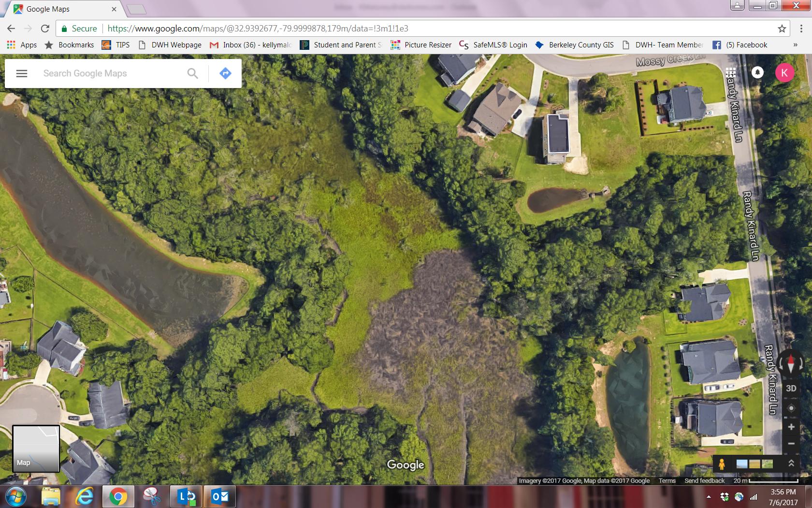Image resolution: width=812 pixels, height=508 pixels.
Task: Zoom out with the minus button
Action: pyautogui.click(x=791, y=443)
